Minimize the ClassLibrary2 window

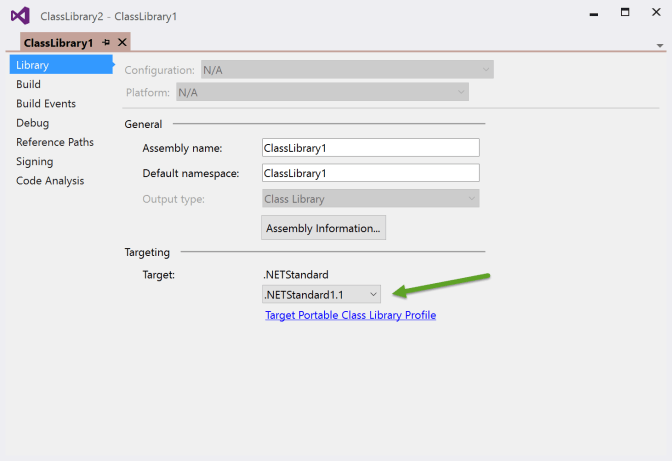594,14
